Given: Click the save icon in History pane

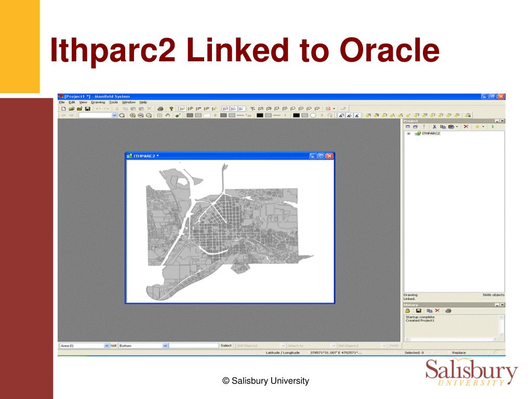Looking at the screenshot, I should tap(418, 311).
